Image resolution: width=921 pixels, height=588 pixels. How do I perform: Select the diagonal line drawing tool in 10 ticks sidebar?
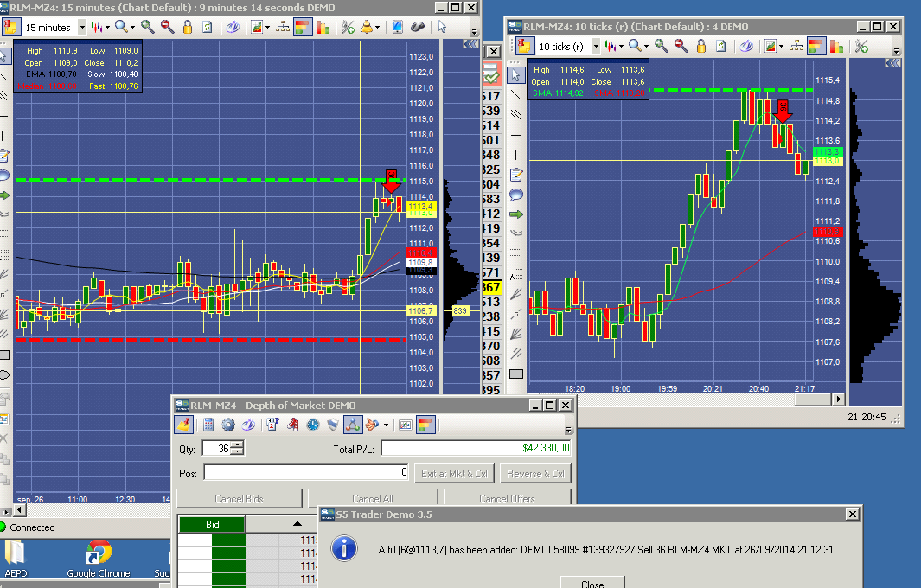tap(515, 94)
